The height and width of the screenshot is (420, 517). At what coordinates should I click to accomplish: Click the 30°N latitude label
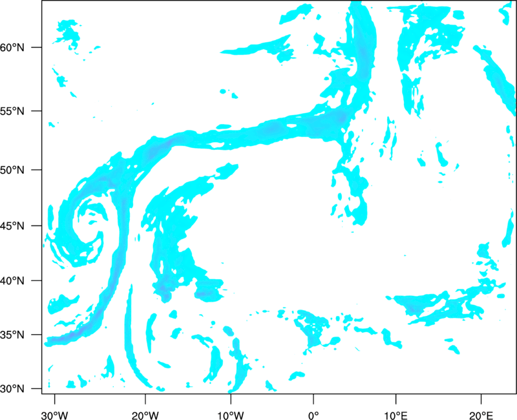pyautogui.click(x=12, y=389)
